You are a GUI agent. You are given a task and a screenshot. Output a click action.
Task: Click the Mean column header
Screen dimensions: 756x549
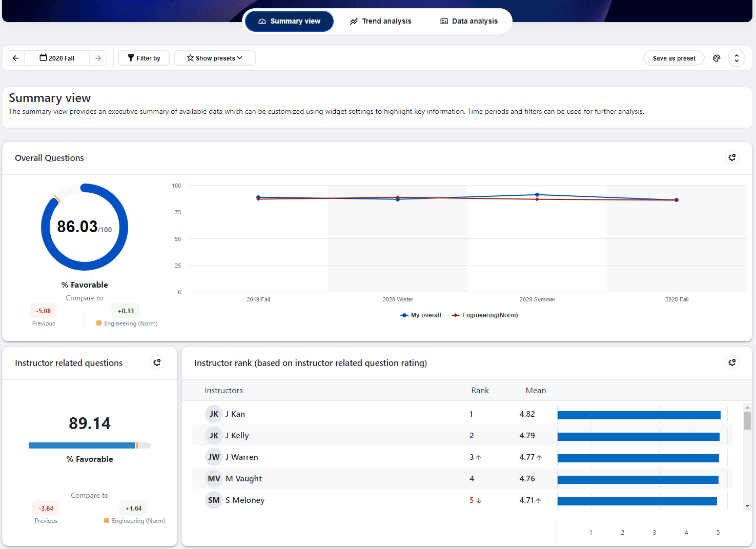(x=536, y=391)
